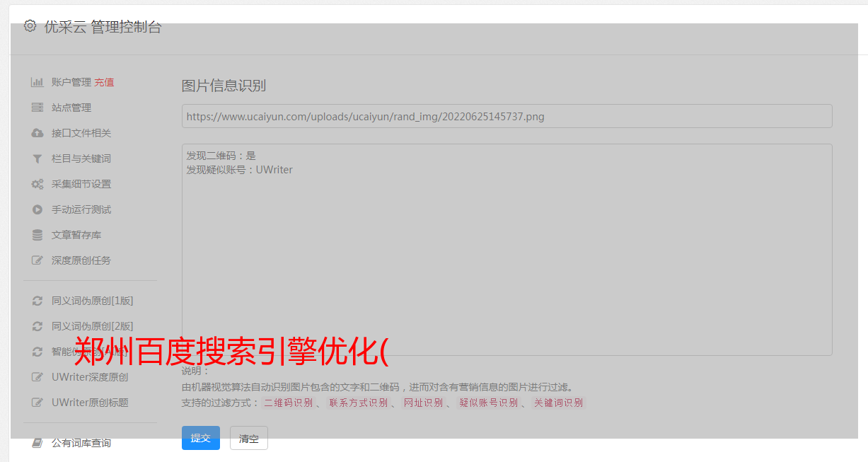Image resolution: width=868 pixels, height=462 pixels.
Task: Click the cloud upload icon for 接口文件相关
Action: 37,133
